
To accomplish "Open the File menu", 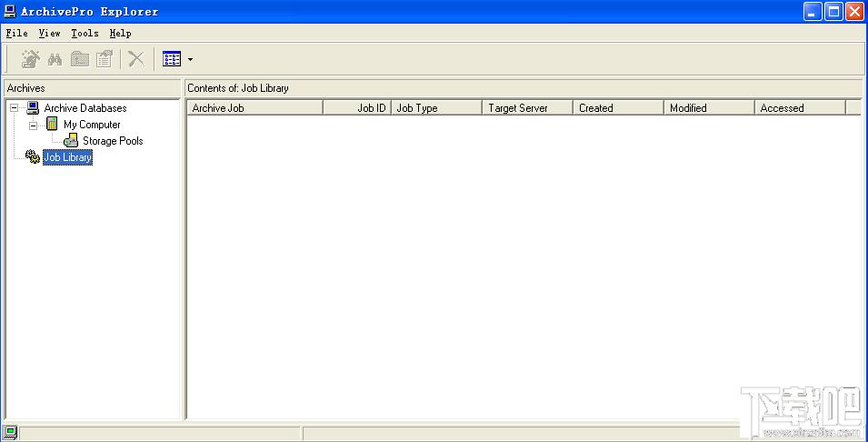I will coord(16,34).
